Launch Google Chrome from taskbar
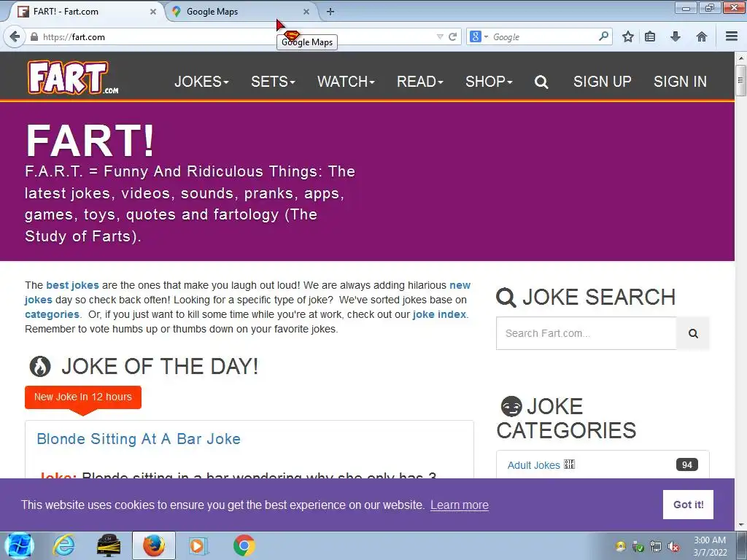747x560 pixels. [244, 545]
